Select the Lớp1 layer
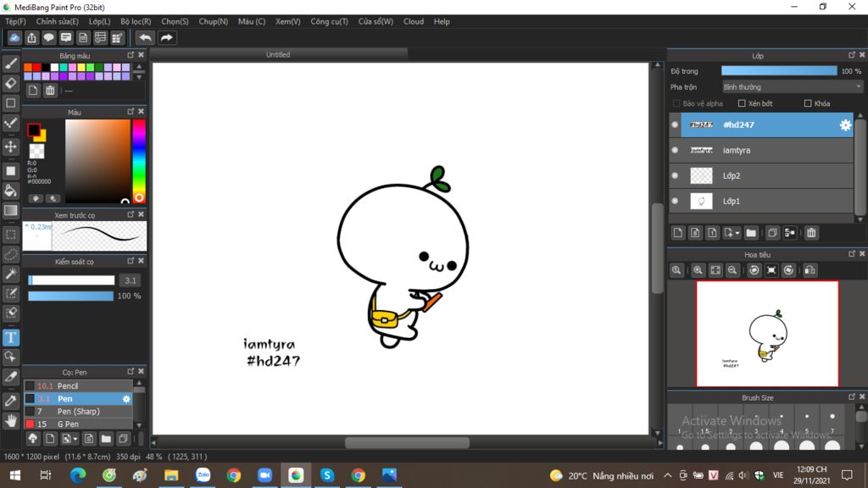868x488 pixels. pyautogui.click(x=761, y=202)
